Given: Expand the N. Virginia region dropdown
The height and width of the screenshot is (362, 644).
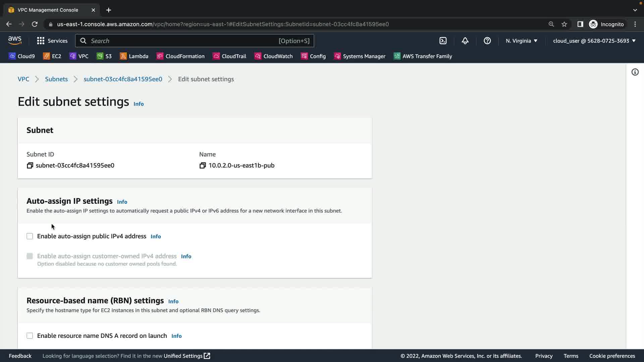Looking at the screenshot, I should pos(522,41).
